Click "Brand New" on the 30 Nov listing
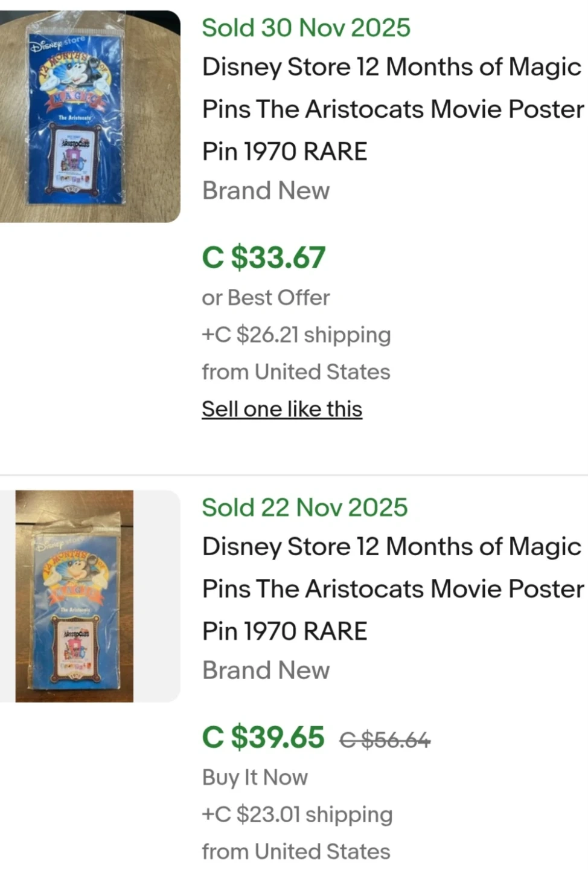This screenshot has height=870, width=588. click(266, 191)
